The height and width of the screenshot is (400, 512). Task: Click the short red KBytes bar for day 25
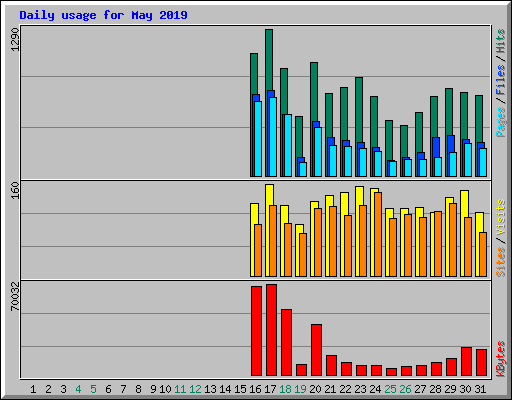pos(391,372)
